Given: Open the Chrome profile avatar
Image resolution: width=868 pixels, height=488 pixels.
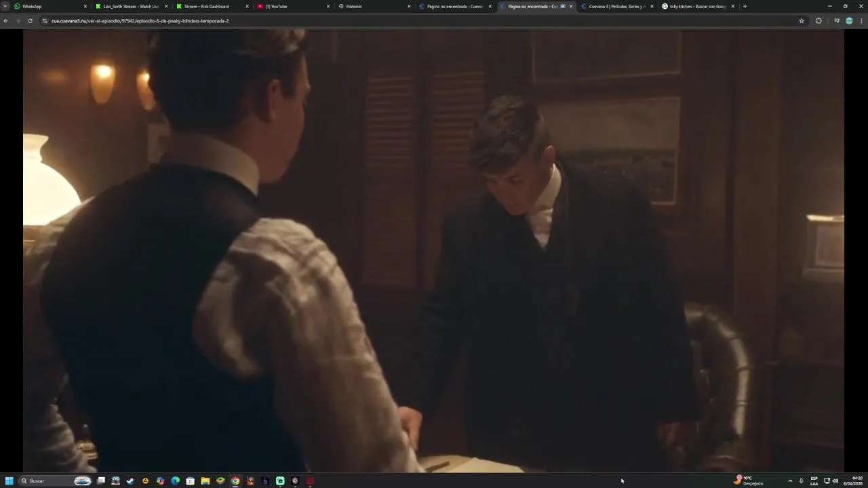Looking at the screenshot, I should [x=849, y=21].
